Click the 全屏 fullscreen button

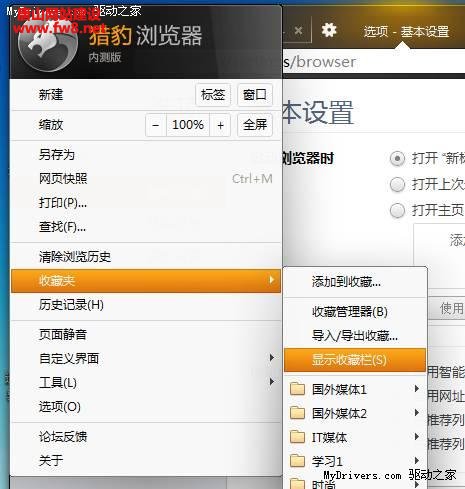pos(255,125)
